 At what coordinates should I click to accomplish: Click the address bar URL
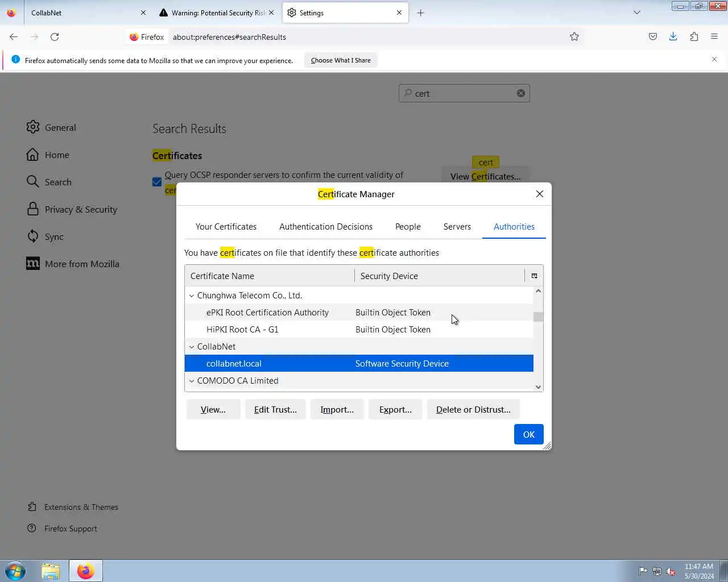[229, 37]
